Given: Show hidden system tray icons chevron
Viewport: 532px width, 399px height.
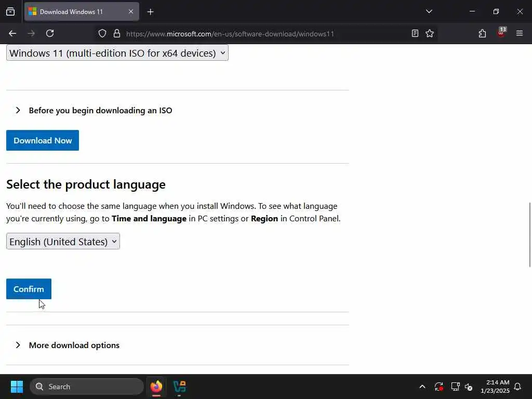Looking at the screenshot, I should (422, 387).
